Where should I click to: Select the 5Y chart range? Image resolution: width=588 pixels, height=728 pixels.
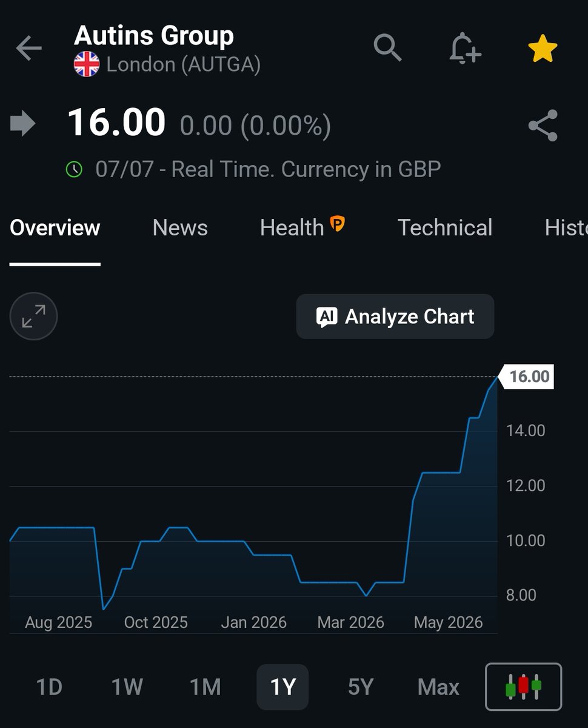[361, 687]
